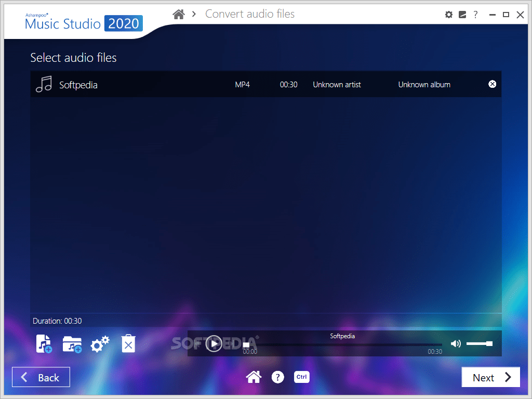Viewport: 532px width, 399px height.
Task: Open the bottom round help icon
Action: 277,377
